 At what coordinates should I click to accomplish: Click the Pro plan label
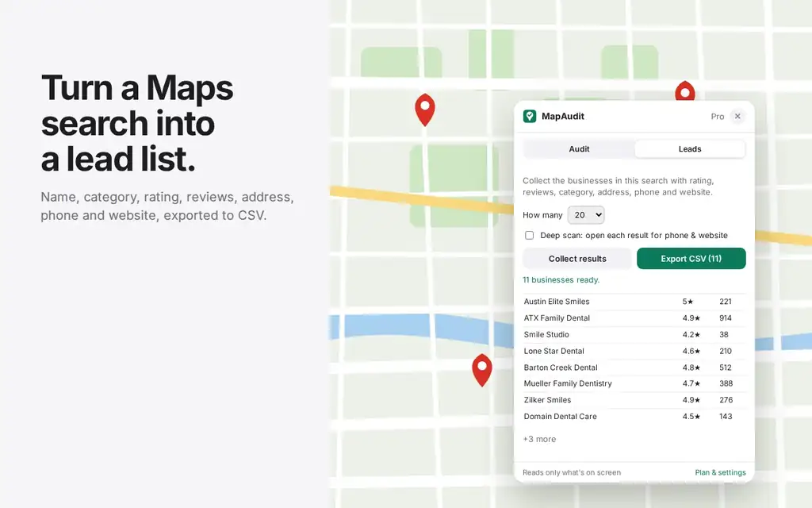click(x=717, y=117)
